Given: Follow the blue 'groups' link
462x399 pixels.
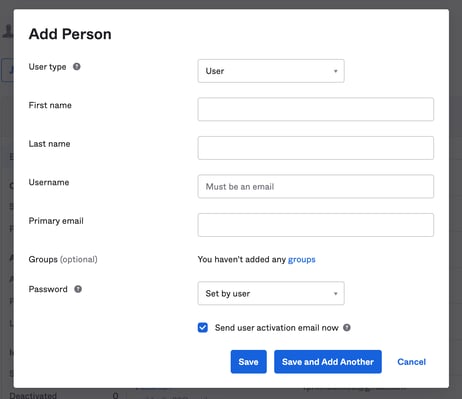Looking at the screenshot, I should click(302, 259).
